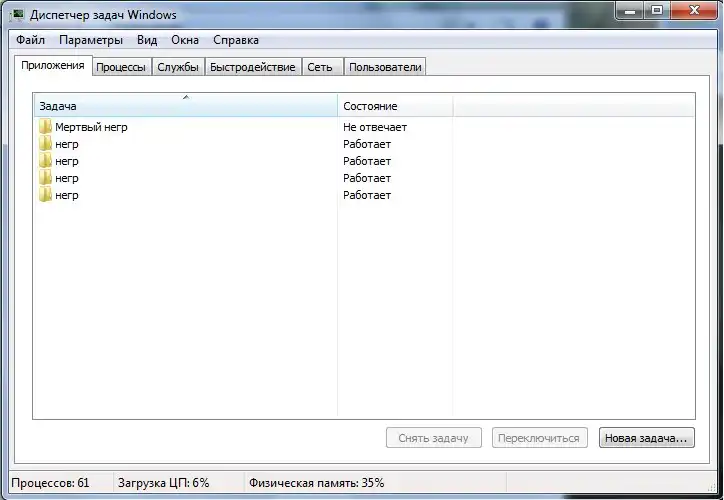Image resolution: width=724 pixels, height=500 pixels.
Task: Switch to the Процессы tab
Action: (121, 67)
